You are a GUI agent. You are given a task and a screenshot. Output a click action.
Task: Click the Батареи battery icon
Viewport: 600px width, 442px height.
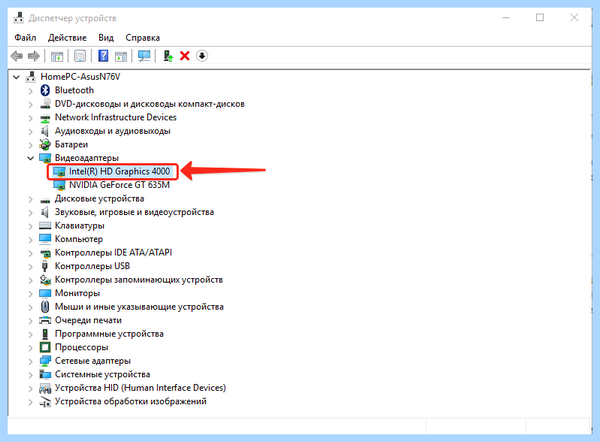[45, 144]
